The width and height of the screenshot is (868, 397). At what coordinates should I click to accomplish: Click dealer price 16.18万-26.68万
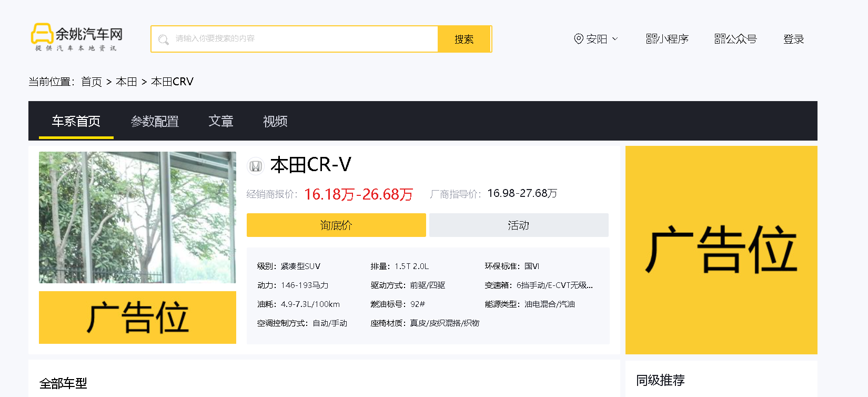click(359, 194)
